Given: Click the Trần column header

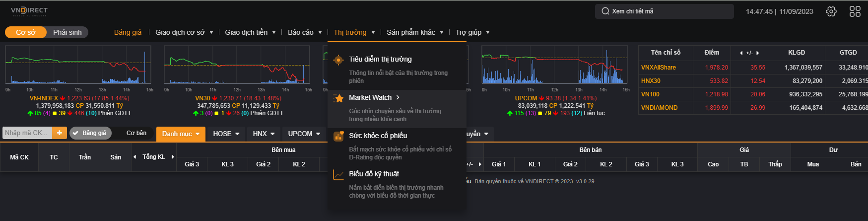Looking at the screenshot, I should tap(85, 157).
